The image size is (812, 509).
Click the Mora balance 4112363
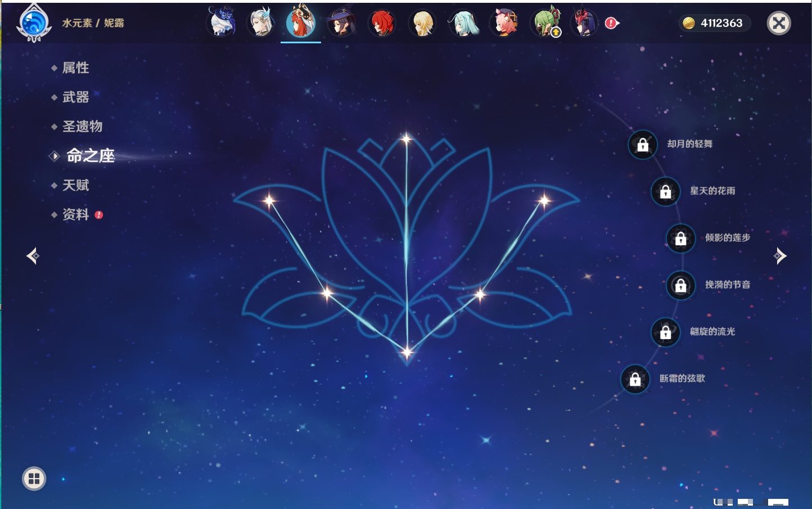pos(715,23)
